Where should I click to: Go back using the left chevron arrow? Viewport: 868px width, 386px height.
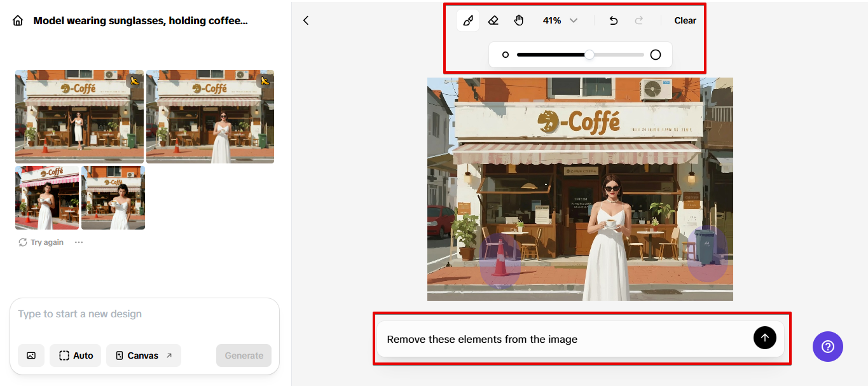306,20
